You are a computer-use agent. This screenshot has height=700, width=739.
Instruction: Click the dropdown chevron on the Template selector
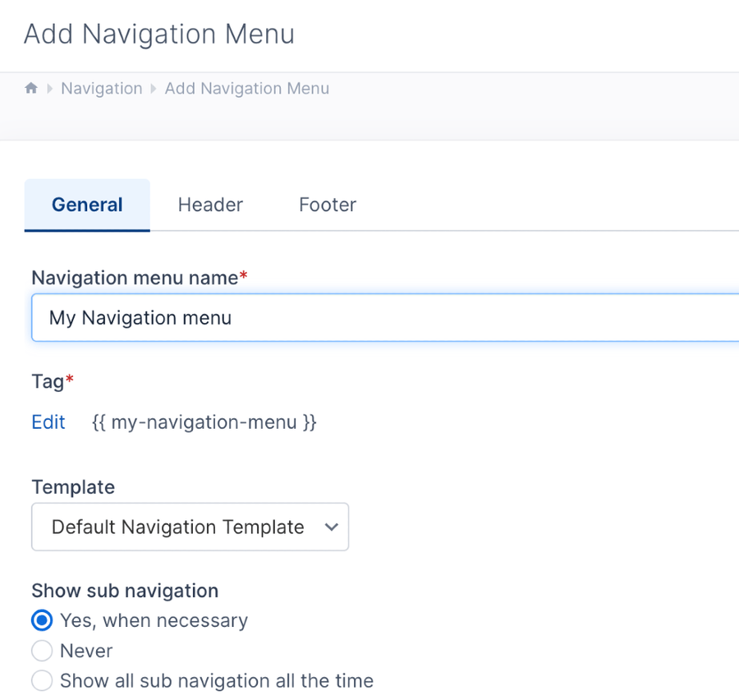coord(333,527)
